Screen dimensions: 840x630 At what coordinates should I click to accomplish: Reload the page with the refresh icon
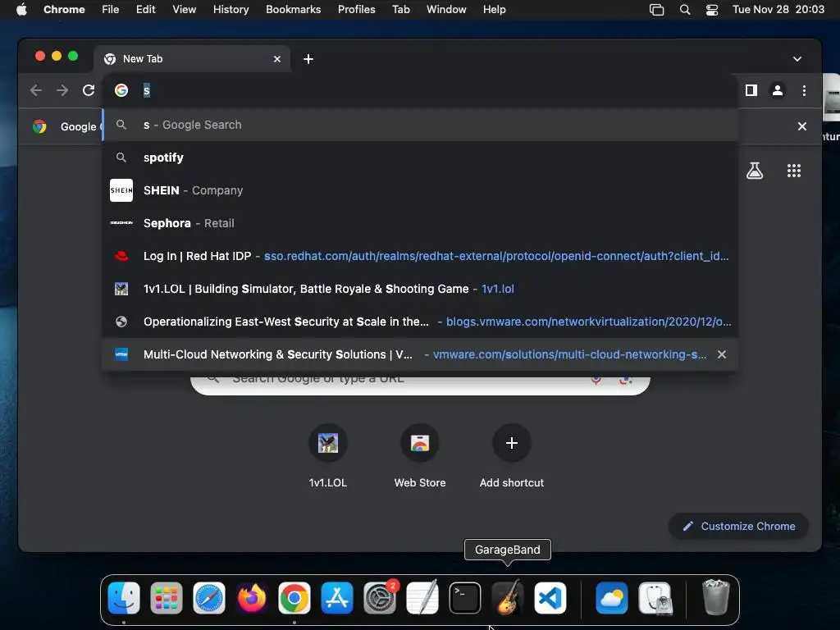(89, 90)
